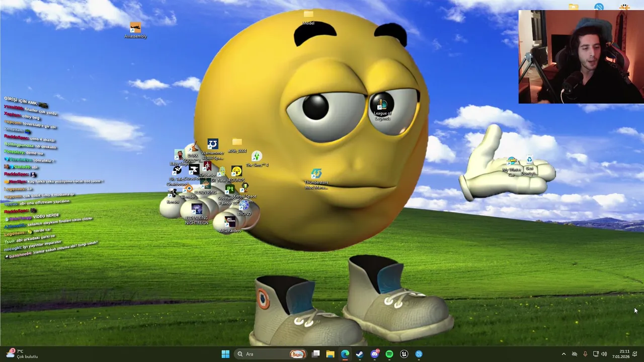644x362 pixels.
Task: Open the Aviassembly desktop shortcut
Action: [135, 30]
